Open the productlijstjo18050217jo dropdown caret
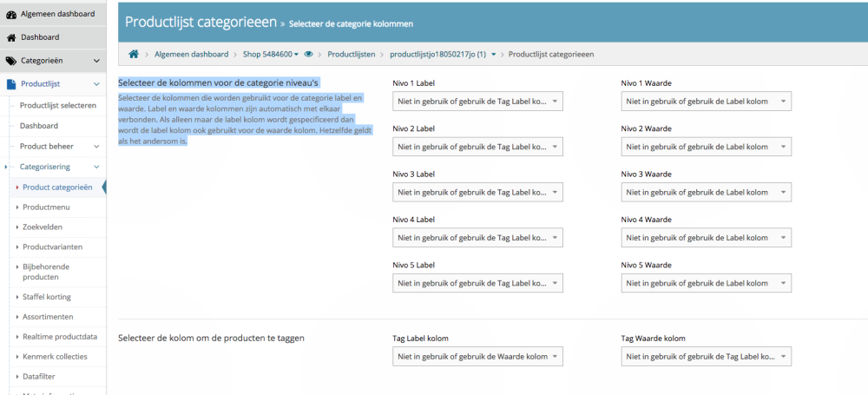Screen dimensions: 868x395 [x=493, y=55]
